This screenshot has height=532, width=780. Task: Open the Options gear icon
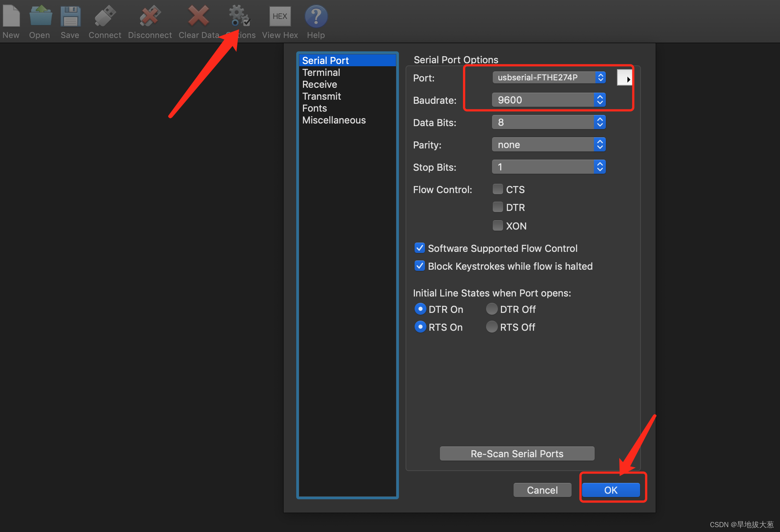(239, 16)
